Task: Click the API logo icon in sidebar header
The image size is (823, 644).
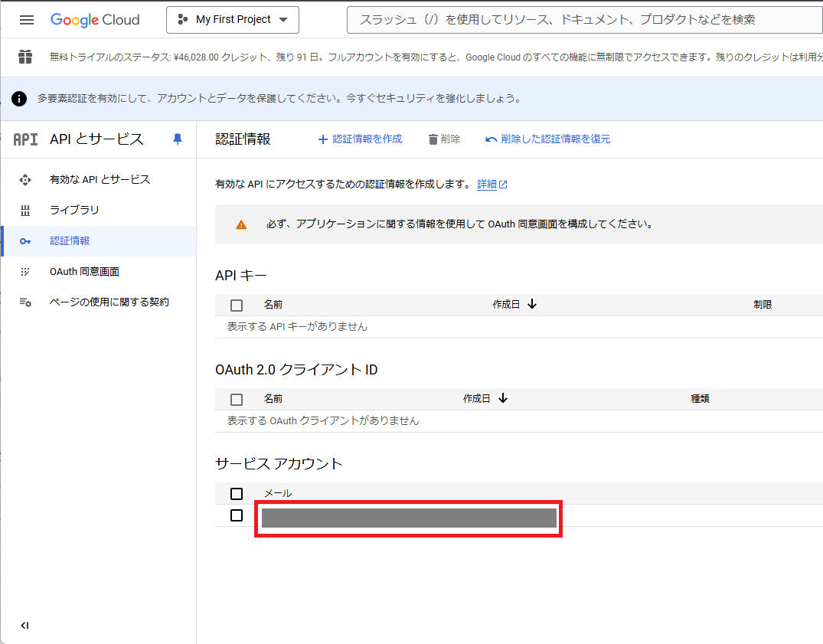Action: (x=26, y=139)
